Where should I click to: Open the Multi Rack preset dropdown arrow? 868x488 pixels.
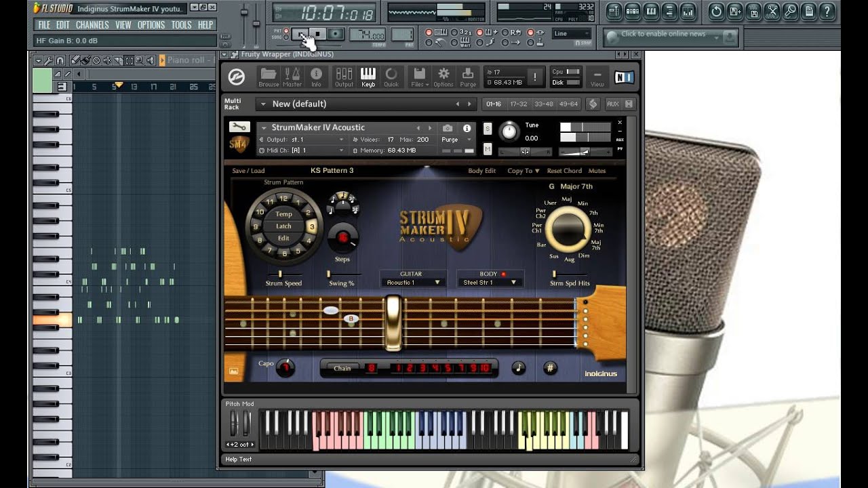tap(262, 104)
